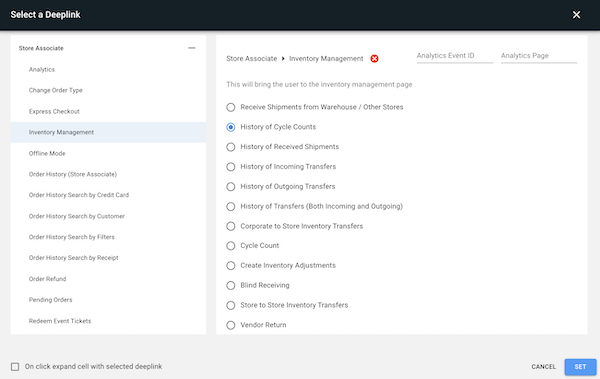Collapse the Store Associate section
600x379 pixels.
(x=192, y=48)
